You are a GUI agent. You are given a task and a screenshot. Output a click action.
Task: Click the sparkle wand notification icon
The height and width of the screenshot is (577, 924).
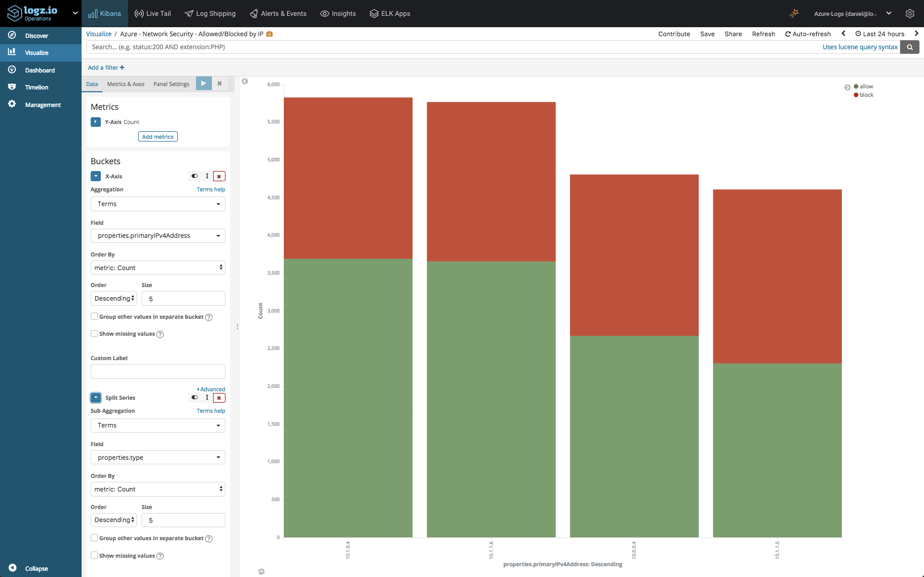coord(794,13)
